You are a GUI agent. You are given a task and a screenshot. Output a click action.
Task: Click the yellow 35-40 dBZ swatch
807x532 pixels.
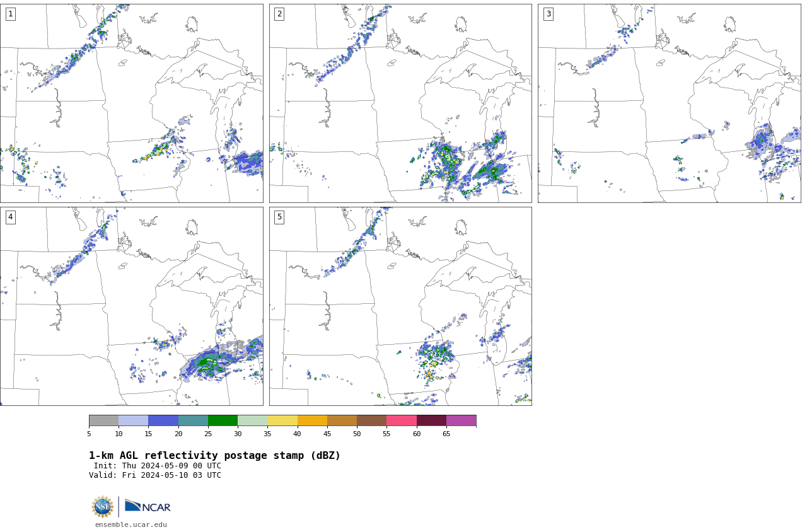click(x=282, y=420)
